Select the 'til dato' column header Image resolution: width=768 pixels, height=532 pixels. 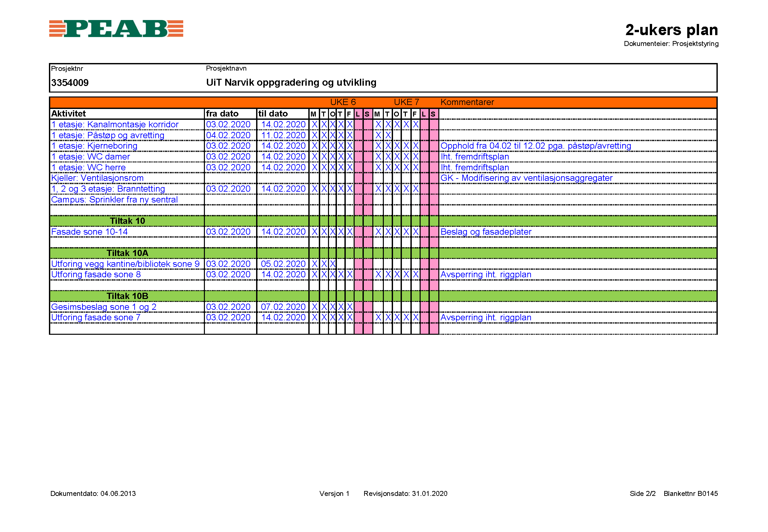273,114
